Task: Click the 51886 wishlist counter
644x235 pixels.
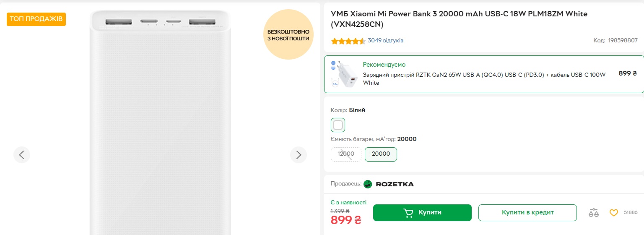Action: (631, 213)
